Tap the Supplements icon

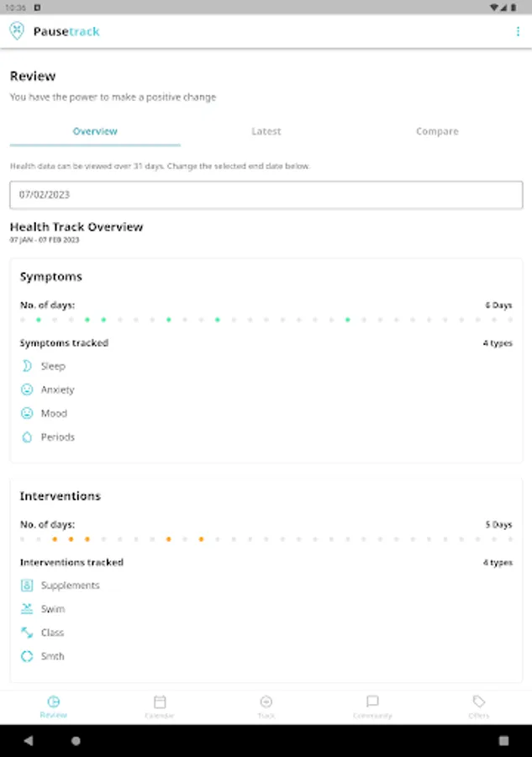pos(27,585)
